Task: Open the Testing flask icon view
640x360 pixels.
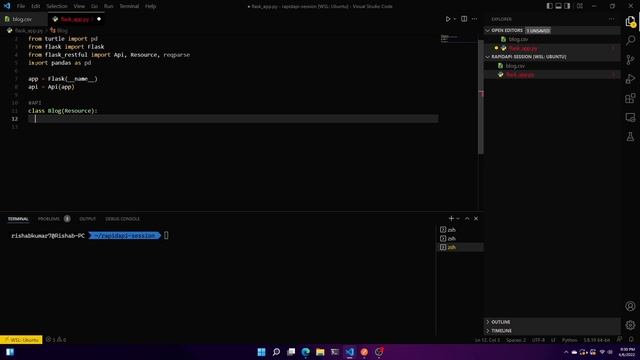Action: coord(630,137)
